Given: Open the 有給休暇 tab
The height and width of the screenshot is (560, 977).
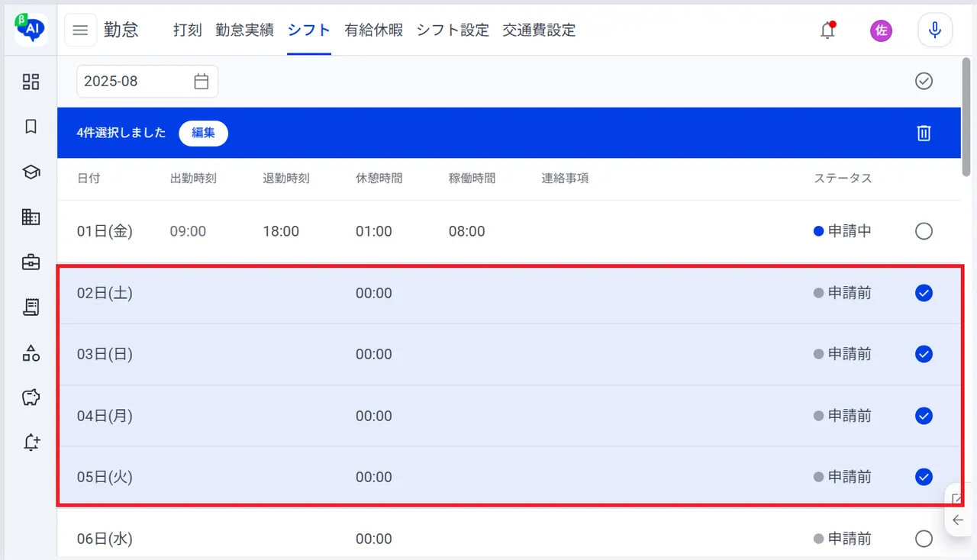Looking at the screenshot, I should coord(373,31).
